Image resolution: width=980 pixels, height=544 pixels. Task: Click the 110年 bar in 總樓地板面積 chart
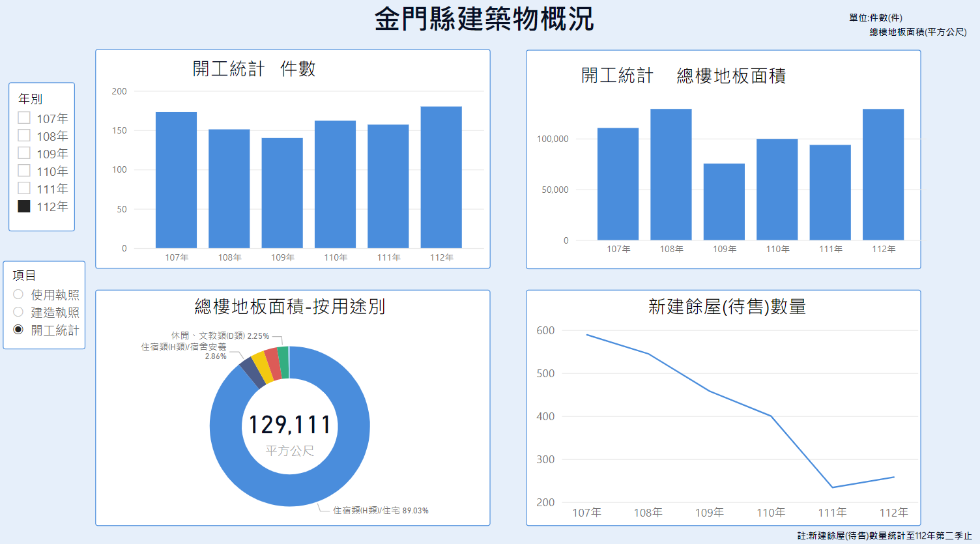click(777, 190)
